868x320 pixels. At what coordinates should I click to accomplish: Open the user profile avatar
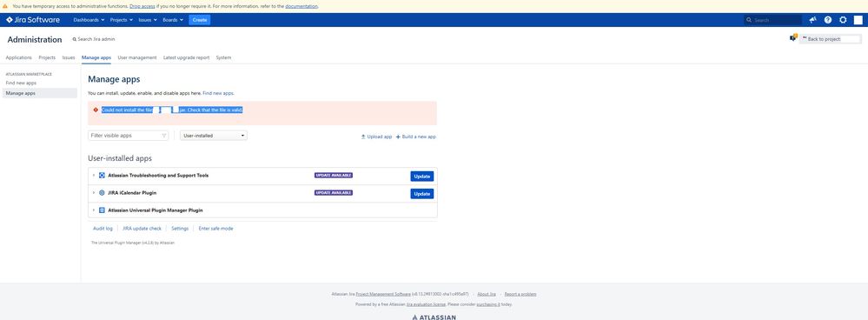click(x=858, y=20)
